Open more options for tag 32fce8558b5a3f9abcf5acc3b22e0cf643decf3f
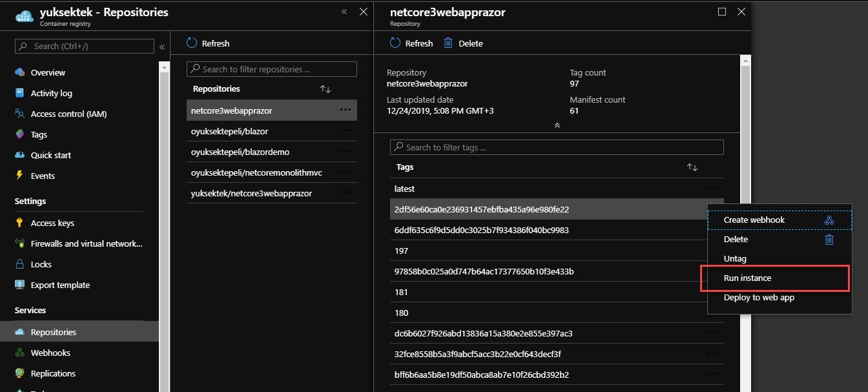 pos(712,353)
